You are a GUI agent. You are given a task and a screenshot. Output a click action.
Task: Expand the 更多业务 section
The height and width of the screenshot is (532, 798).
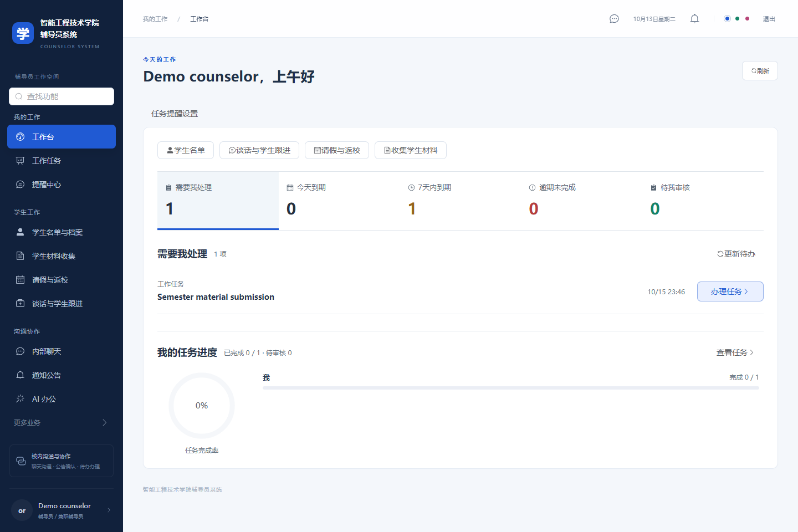coord(62,423)
